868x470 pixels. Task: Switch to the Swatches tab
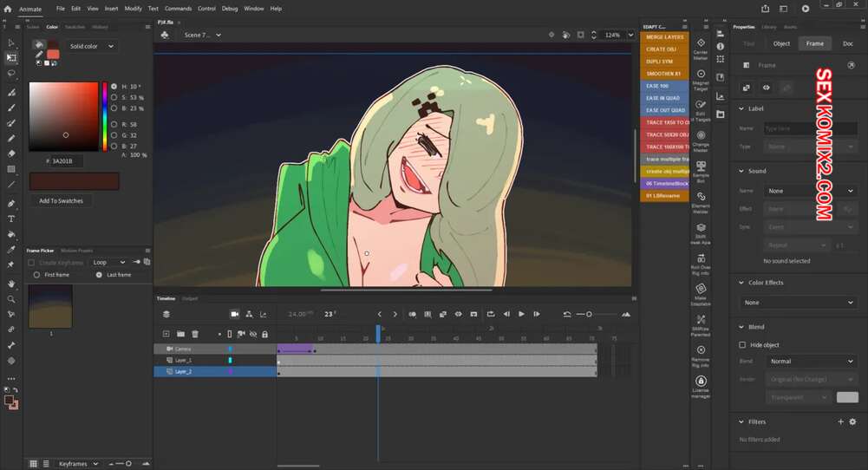click(75, 27)
